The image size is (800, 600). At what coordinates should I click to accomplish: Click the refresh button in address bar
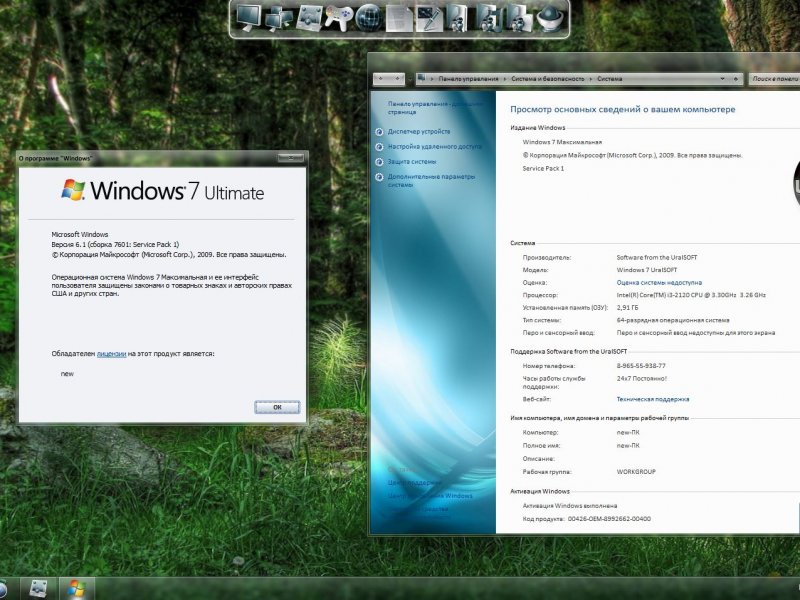[x=736, y=79]
